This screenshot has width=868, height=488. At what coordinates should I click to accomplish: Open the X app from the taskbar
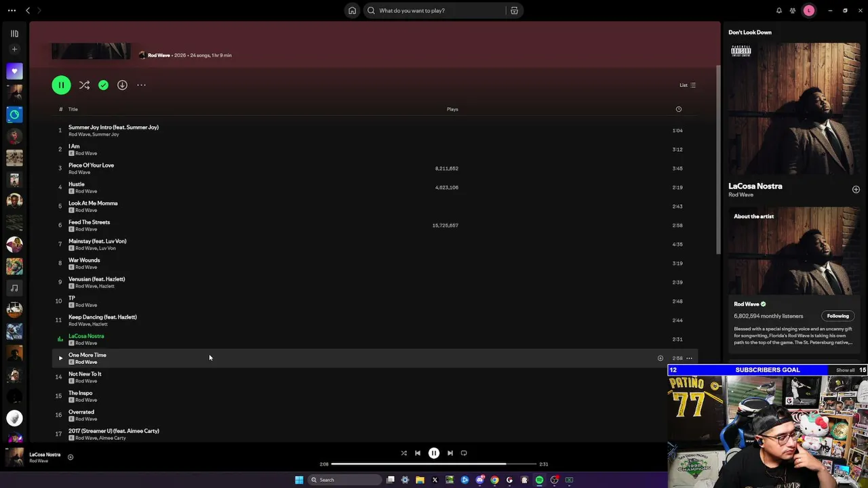tap(435, 480)
